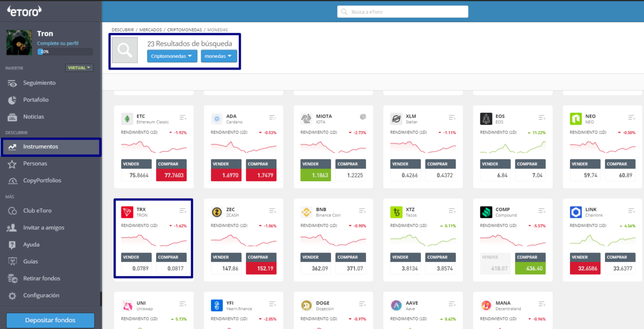Click the TRON coin logo icon

pos(127,213)
